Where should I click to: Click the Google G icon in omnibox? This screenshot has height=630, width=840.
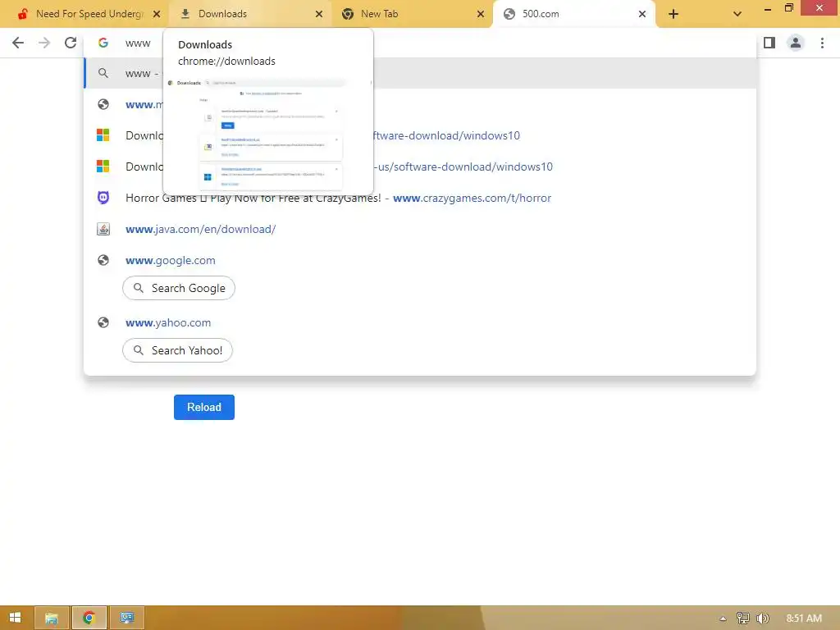point(103,43)
